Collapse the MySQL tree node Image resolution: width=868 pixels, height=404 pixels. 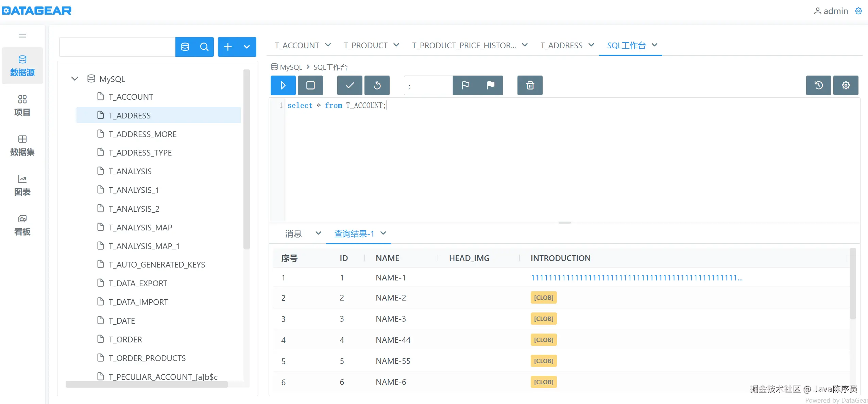pyautogui.click(x=75, y=79)
